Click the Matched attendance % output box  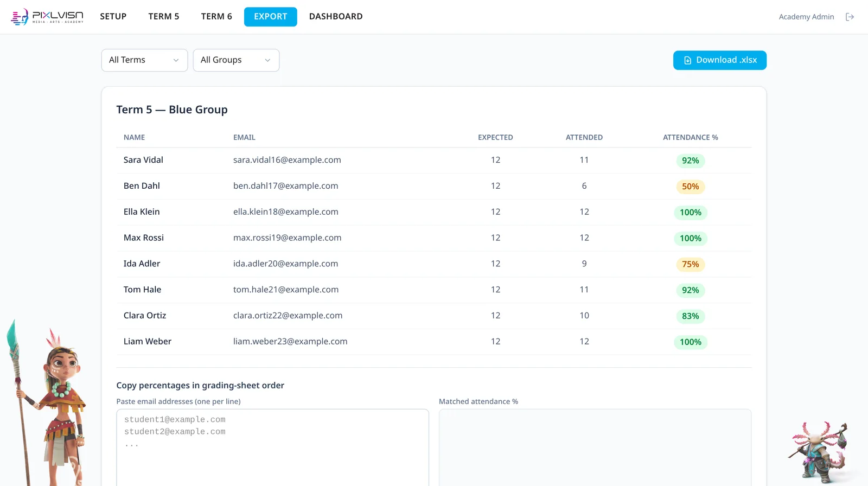[x=595, y=447]
